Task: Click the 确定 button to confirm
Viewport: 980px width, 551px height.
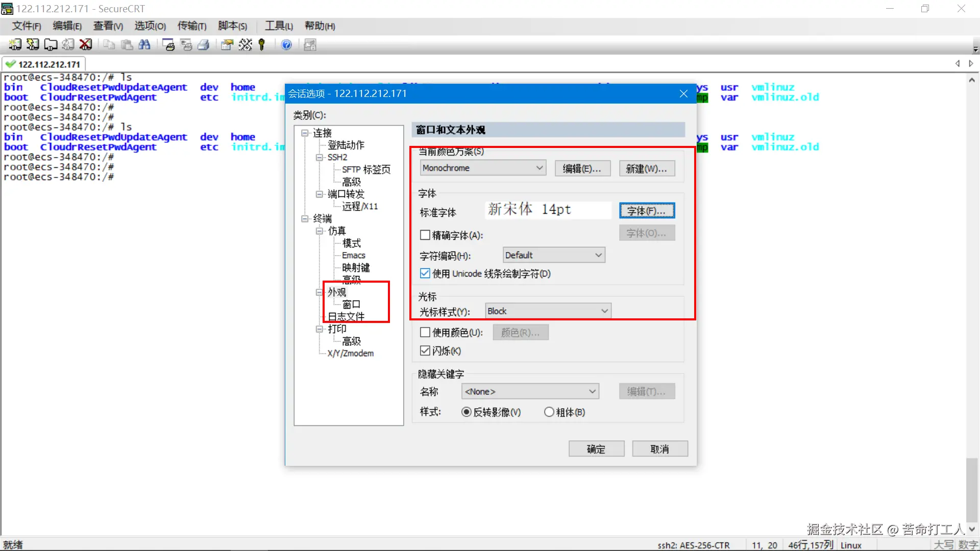Action: tap(596, 448)
